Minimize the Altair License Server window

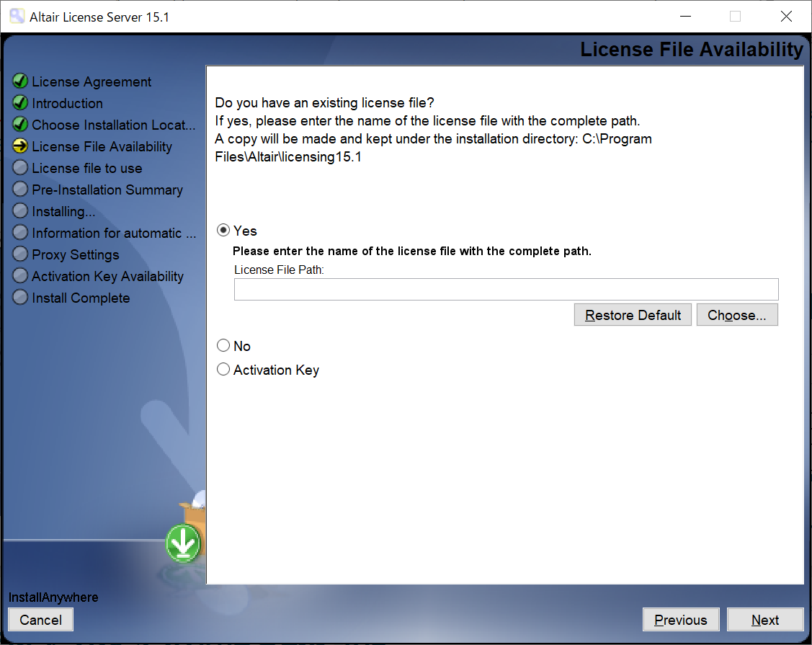(686, 17)
